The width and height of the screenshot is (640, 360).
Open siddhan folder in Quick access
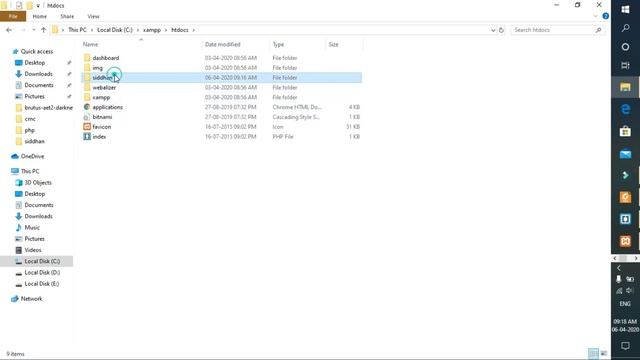[35, 141]
